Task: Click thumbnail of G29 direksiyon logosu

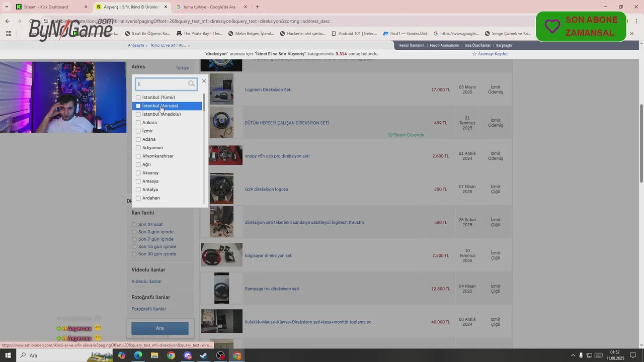Action: pyautogui.click(x=221, y=189)
